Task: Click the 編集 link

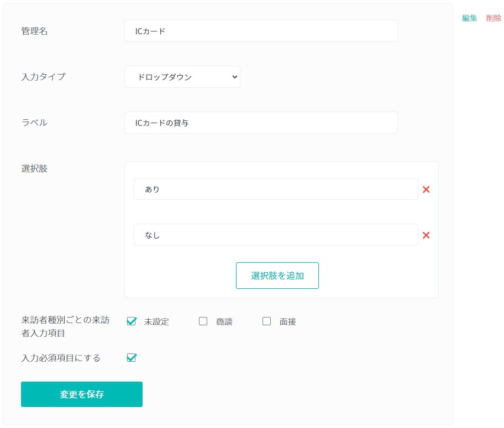Action: tap(469, 18)
